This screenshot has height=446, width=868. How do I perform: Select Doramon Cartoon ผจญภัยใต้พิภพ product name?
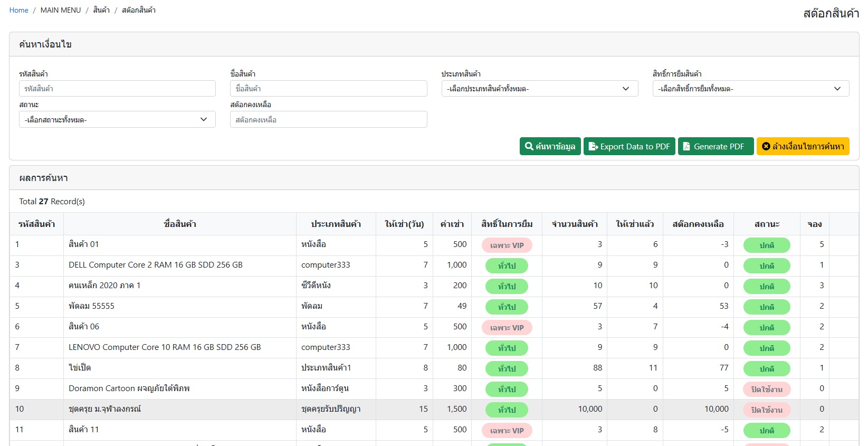pyautogui.click(x=129, y=388)
